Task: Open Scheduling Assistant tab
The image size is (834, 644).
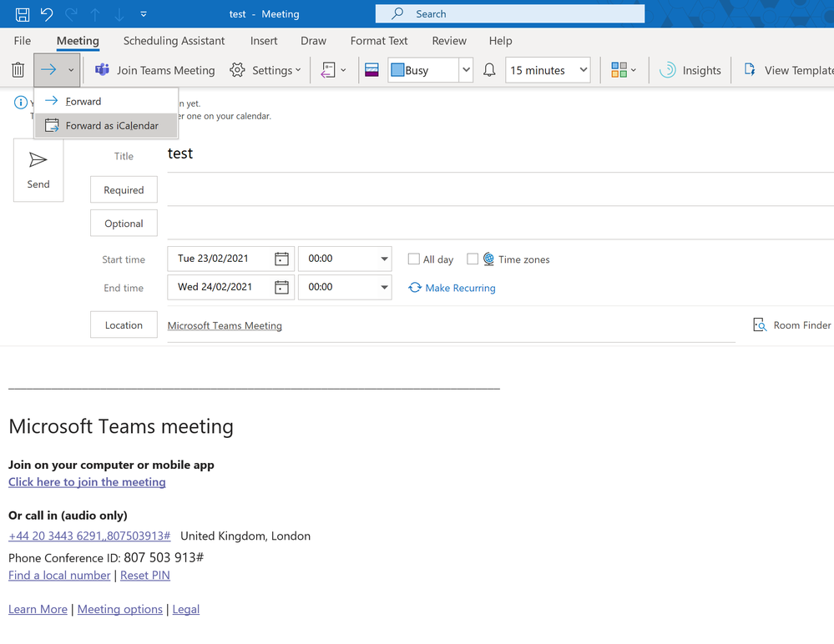Action: [x=174, y=41]
